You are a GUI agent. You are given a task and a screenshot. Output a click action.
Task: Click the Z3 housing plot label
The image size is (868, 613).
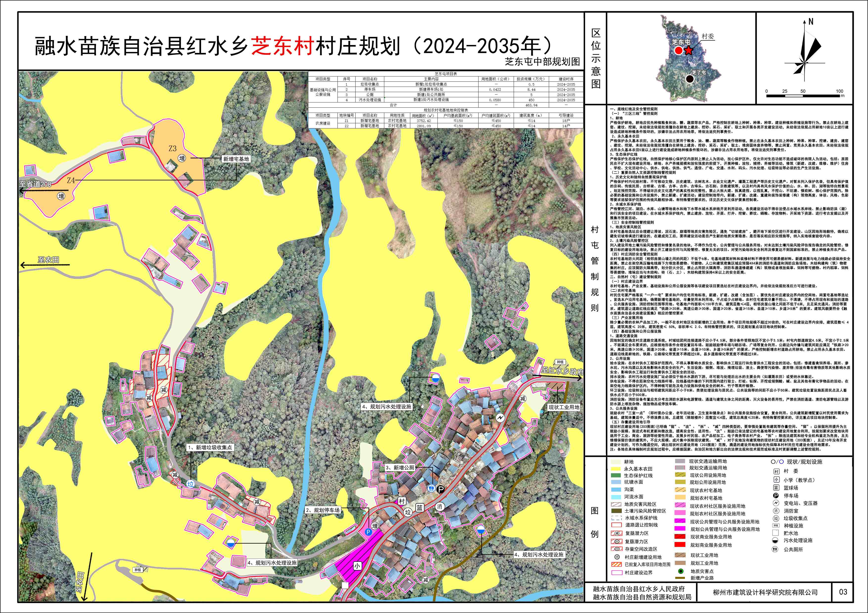[172, 149]
